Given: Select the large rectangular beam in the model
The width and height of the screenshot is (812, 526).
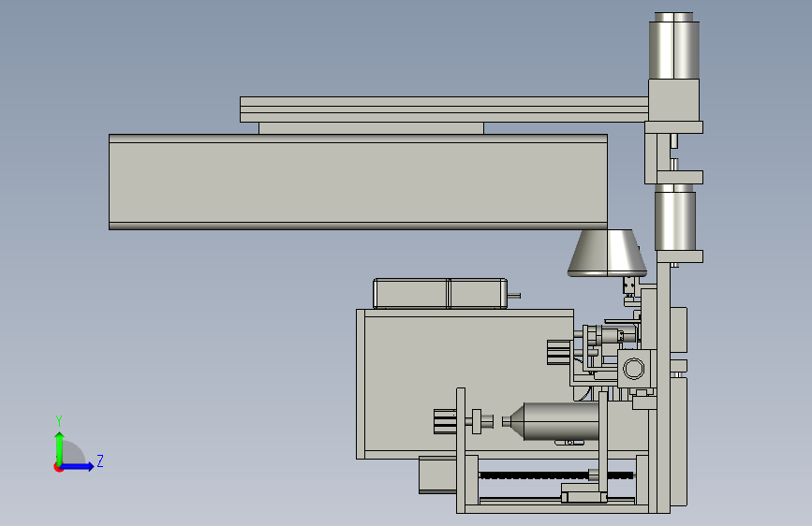Looking at the screenshot, I should tap(358, 182).
